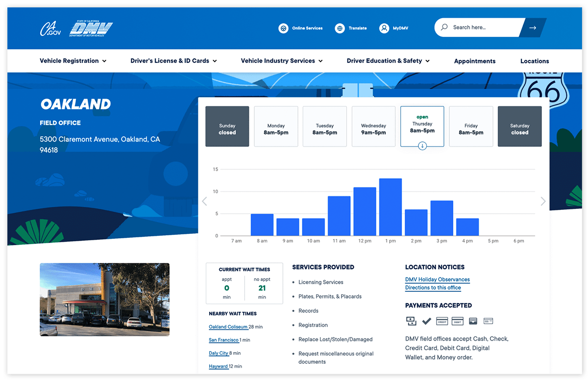The width and height of the screenshot is (588, 382).
Task: Click the 8 am bar in chart
Action: [262, 225]
